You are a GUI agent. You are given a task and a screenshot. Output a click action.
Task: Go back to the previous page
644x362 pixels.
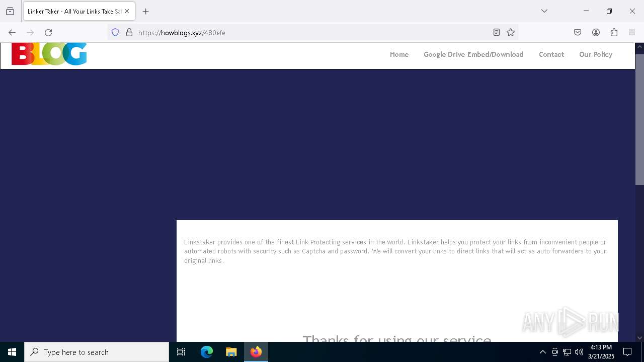[12, 33]
